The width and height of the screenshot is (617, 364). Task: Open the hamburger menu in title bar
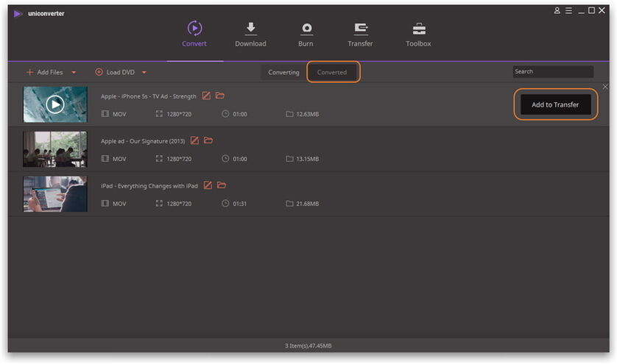coord(568,11)
